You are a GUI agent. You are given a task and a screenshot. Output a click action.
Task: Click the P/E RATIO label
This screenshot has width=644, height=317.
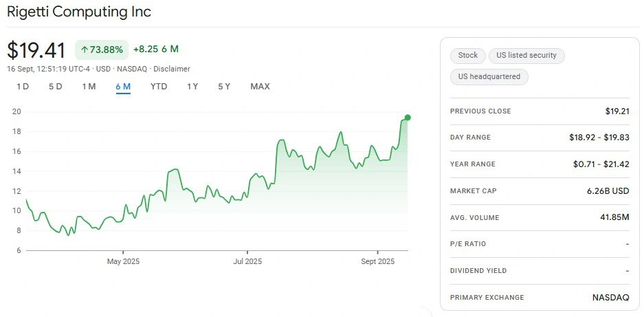coord(468,244)
